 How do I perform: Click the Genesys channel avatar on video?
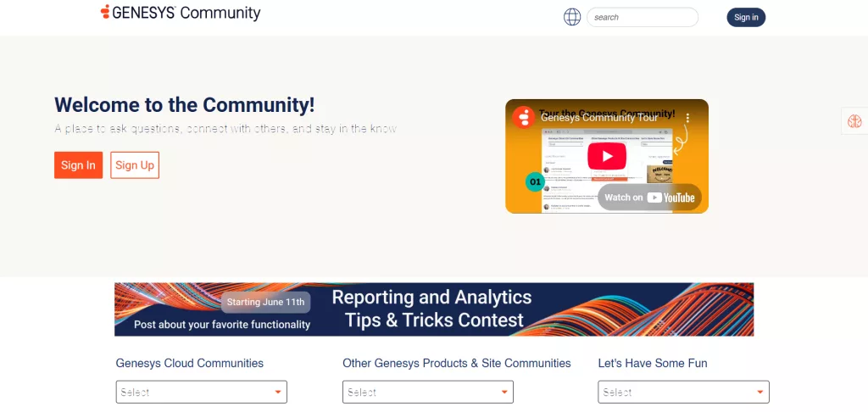[x=524, y=117]
